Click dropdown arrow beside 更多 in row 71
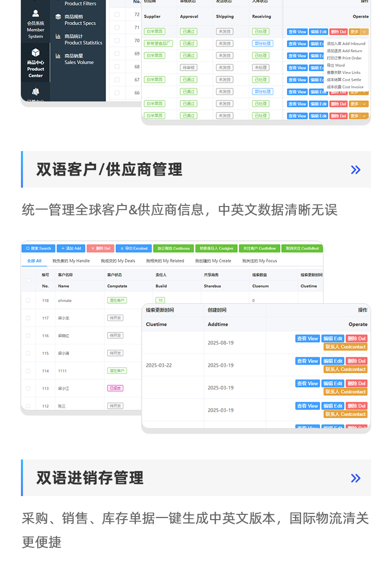 click(364, 31)
